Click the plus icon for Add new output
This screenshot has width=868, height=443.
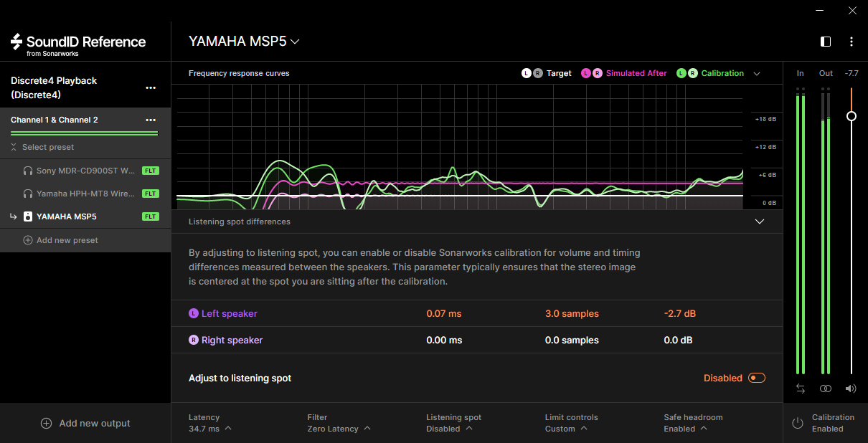46,423
